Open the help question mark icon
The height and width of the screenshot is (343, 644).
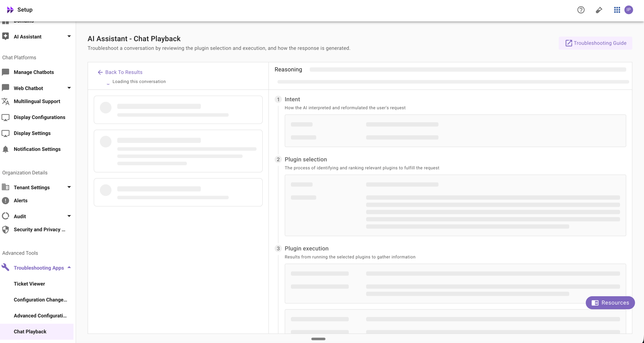click(x=581, y=10)
